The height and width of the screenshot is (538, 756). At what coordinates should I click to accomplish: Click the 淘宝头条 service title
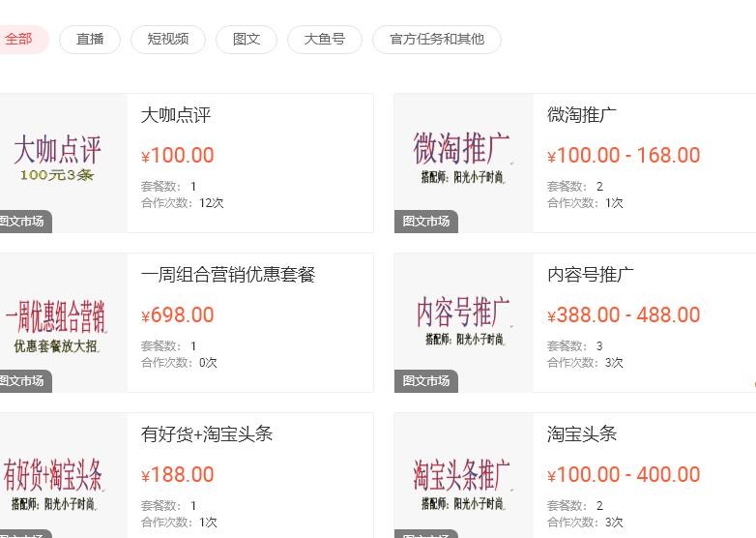click(x=582, y=434)
